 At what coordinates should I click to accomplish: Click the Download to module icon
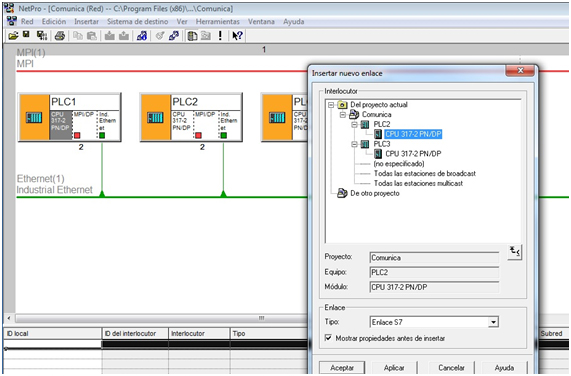[x=110, y=36]
